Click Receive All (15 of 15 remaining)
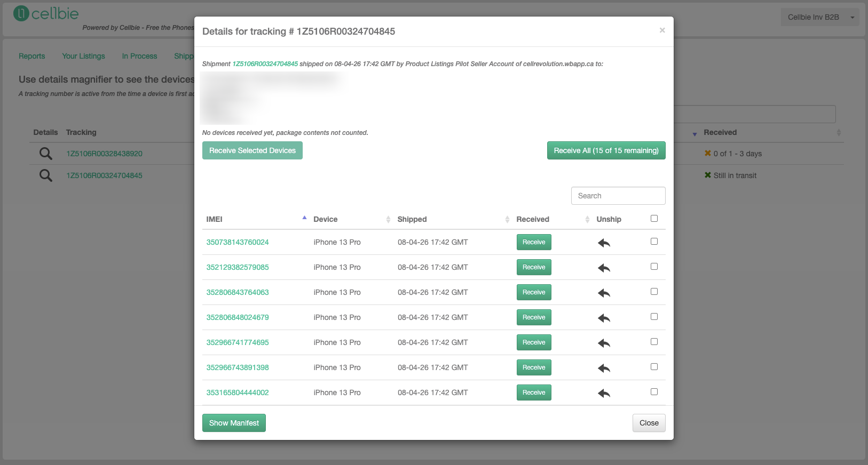The height and width of the screenshot is (465, 868). click(606, 150)
